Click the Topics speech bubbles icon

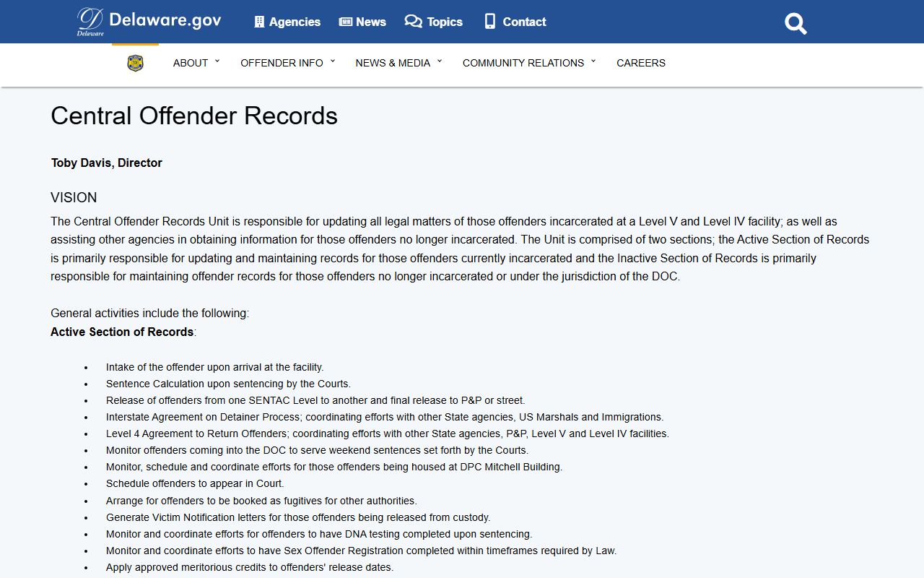click(x=413, y=22)
